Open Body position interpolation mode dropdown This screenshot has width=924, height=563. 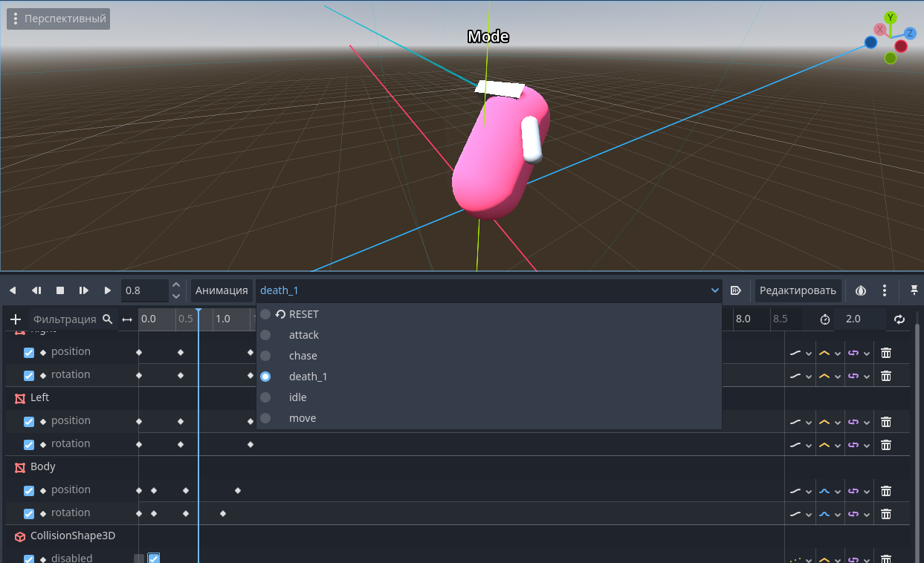tap(799, 491)
